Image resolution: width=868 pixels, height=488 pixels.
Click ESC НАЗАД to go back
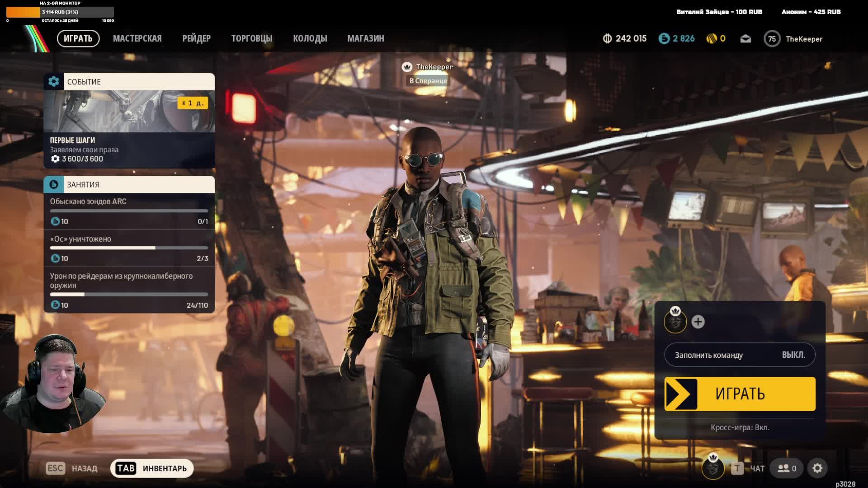coord(72,469)
